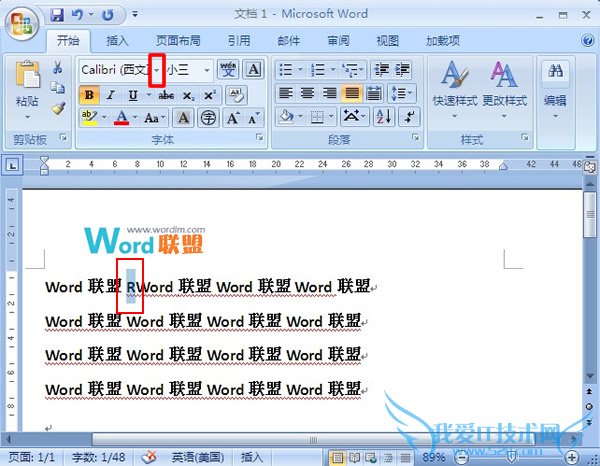Open the Calibri font name dropdown
The image size is (600, 466).
pos(157,70)
